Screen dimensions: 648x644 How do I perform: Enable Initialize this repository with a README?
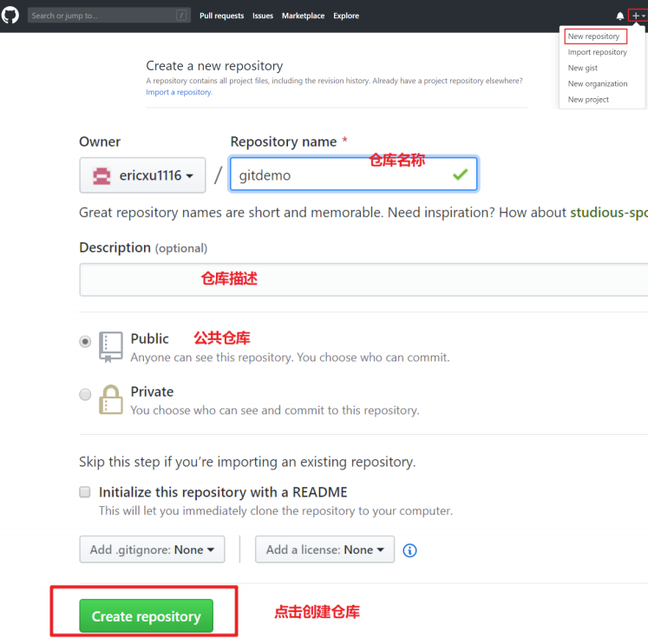[x=85, y=492]
